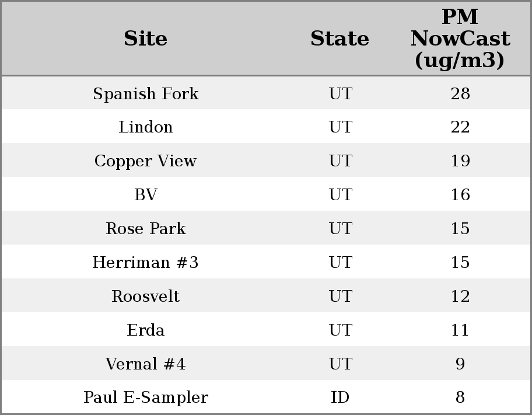Click the PM value 8 cell
Screen dimensions: 532x415
(x=460, y=397)
